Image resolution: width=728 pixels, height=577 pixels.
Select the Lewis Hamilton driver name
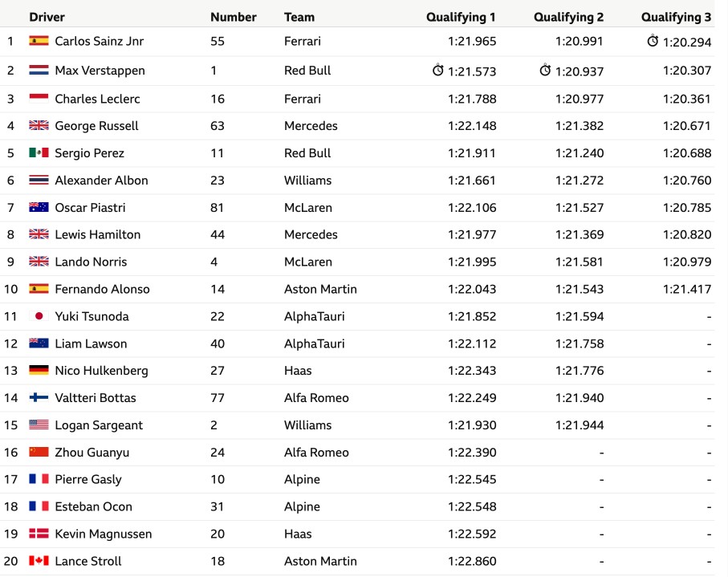[97, 234]
